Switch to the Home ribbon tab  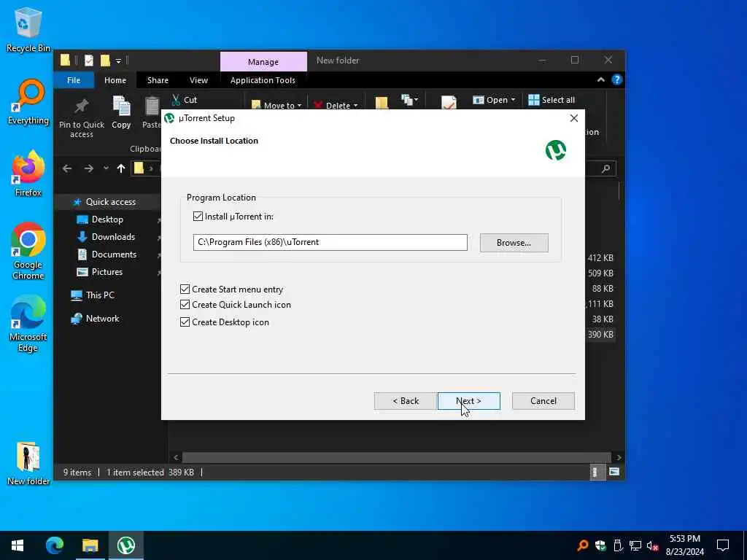[x=115, y=80]
